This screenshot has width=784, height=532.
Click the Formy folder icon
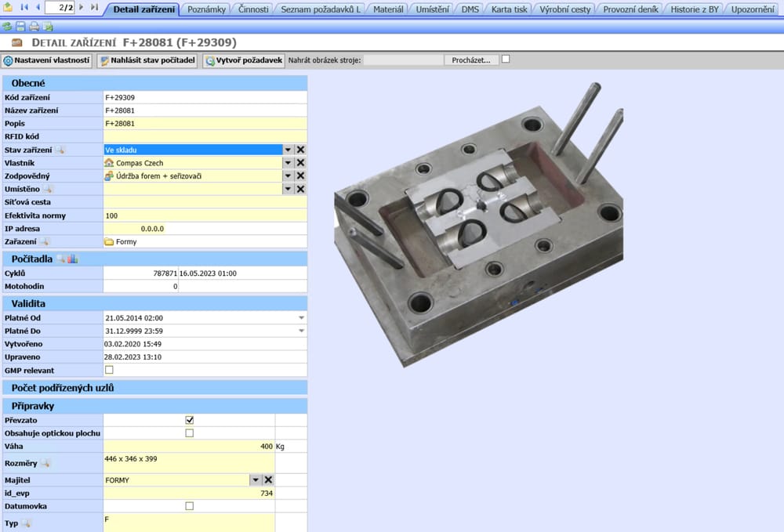[x=109, y=242]
